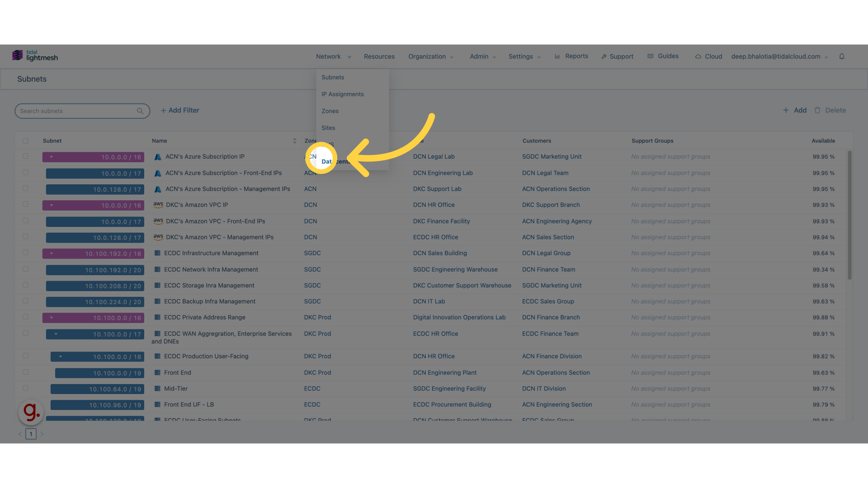Toggle the select-all subnets checkbox
Screen dimensions: 868x488
(x=25, y=141)
